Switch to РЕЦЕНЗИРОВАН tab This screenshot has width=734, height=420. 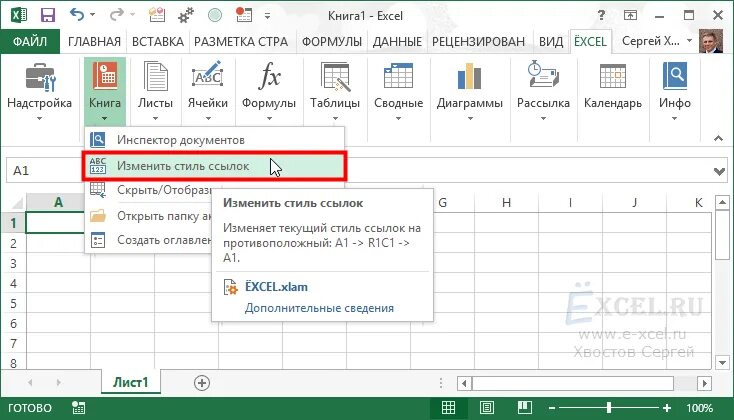click(x=478, y=42)
